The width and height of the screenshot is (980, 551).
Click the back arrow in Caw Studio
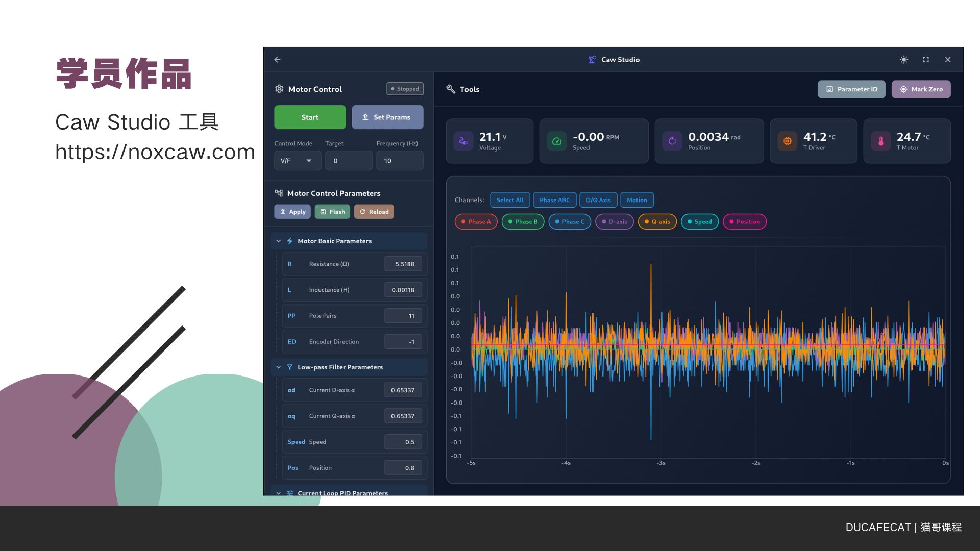tap(277, 60)
